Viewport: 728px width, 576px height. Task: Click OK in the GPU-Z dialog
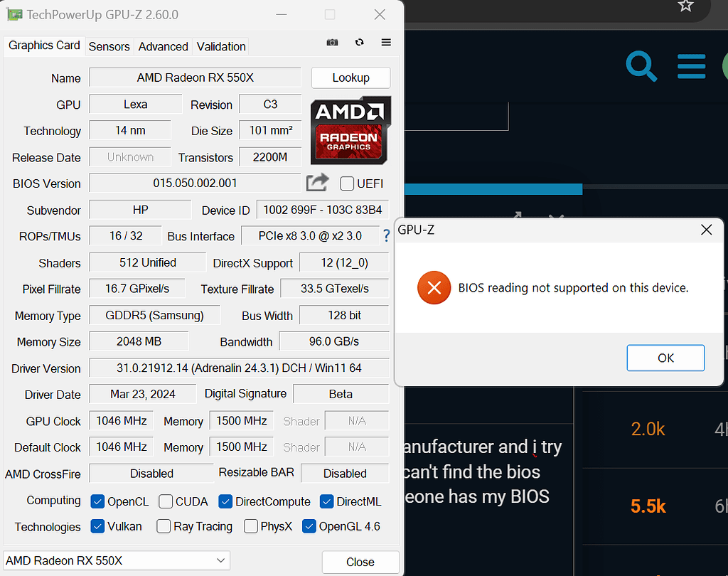pyautogui.click(x=665, y=358)
